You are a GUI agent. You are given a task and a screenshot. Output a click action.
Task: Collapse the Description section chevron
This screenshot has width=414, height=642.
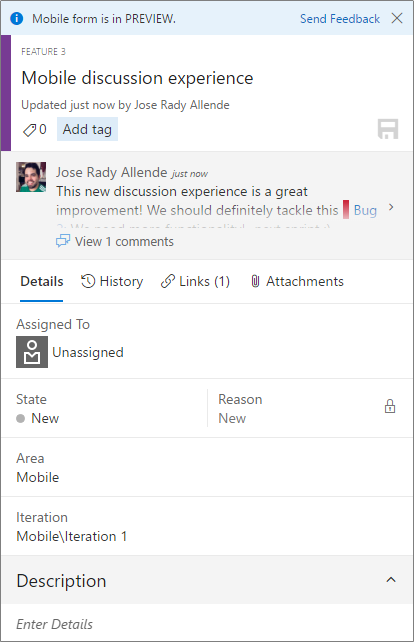point(391,580)
